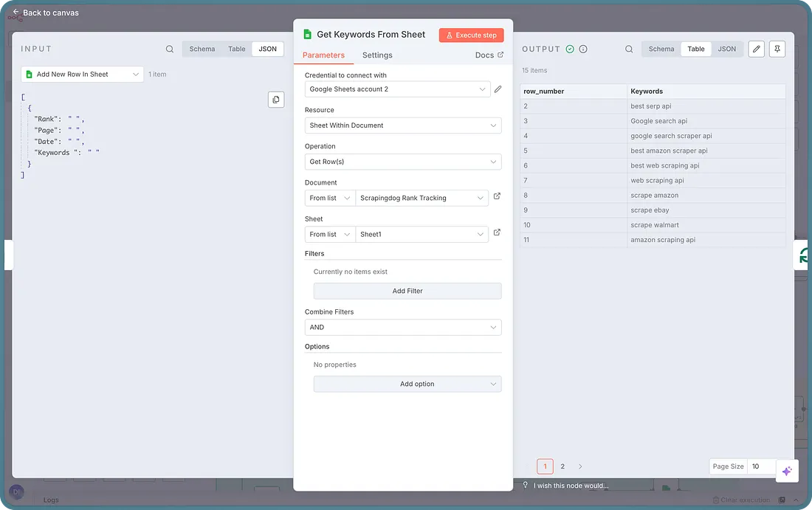This screenshot has width=812, height=510.
Task: Click the output info icon
Action: (583, 49)
